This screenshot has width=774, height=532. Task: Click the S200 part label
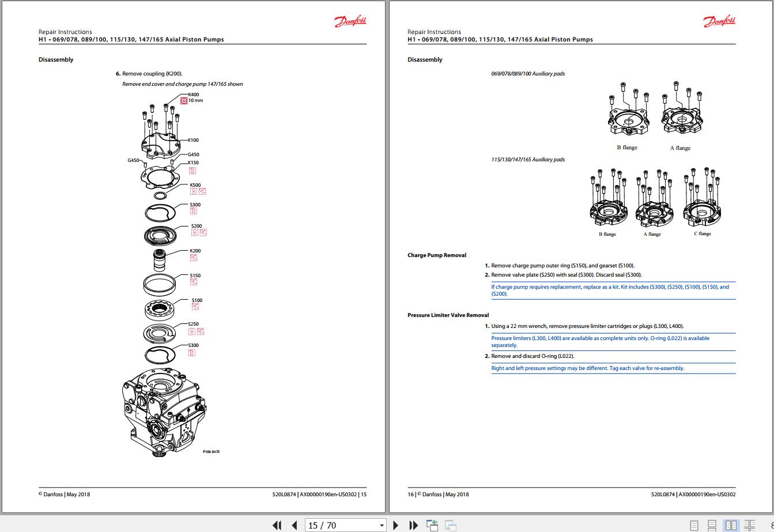(197, 226)
